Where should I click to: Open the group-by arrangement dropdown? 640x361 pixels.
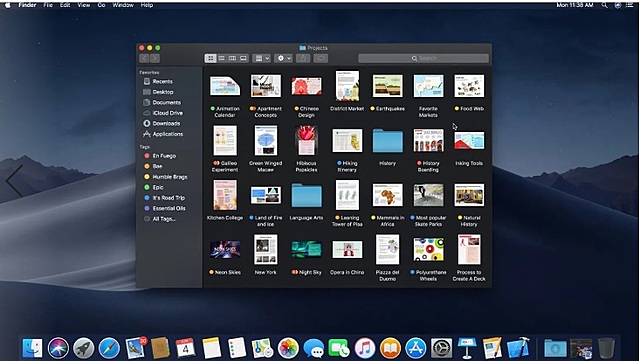click(x=261, y=58)
